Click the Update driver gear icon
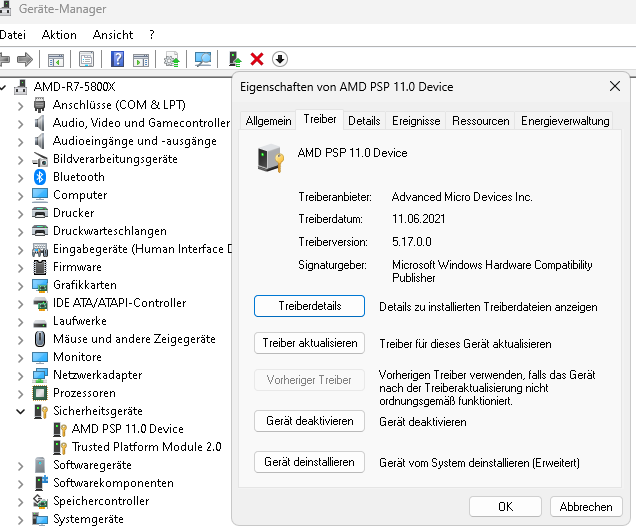Image resolution: width=636 pixels, height=531 pixels. 172,60
